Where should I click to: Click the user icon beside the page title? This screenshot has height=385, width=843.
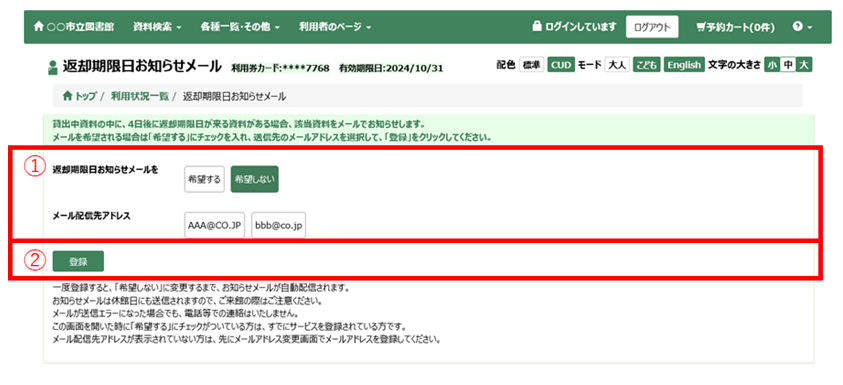tap(52, 67)
